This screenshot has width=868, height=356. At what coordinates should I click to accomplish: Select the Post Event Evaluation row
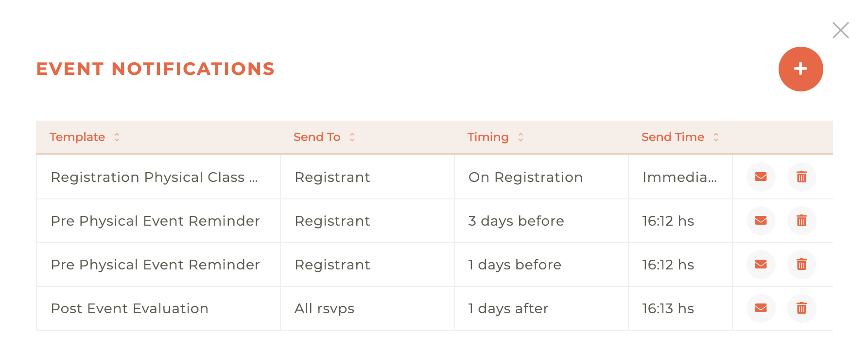(x=130, y=308)
